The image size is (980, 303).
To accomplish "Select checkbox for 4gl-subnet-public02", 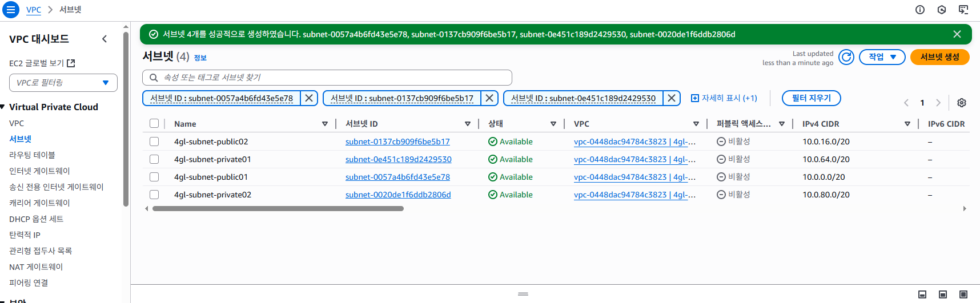I will coord(154,142).
